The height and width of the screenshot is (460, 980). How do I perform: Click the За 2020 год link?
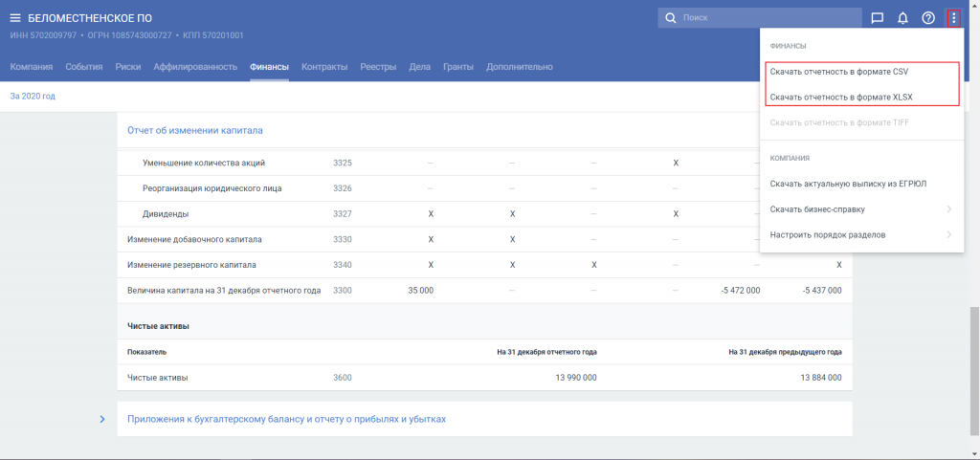(x=33, y=97)
